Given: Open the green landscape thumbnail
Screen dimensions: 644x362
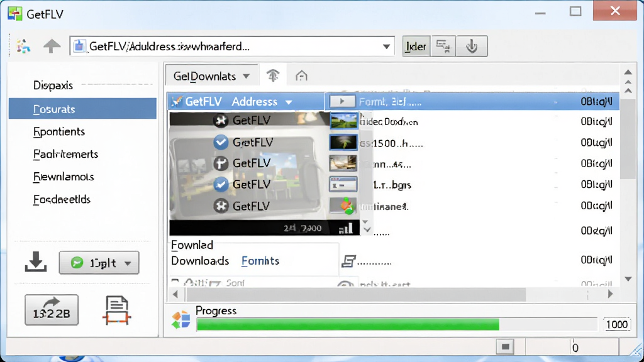Looking at the screenshot, I should (x=343, y=121).
